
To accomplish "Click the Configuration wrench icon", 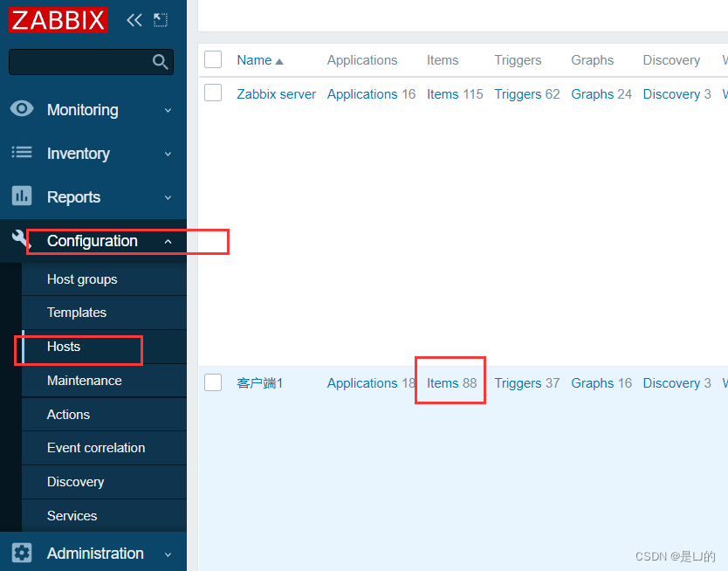I will pos(20,239).
